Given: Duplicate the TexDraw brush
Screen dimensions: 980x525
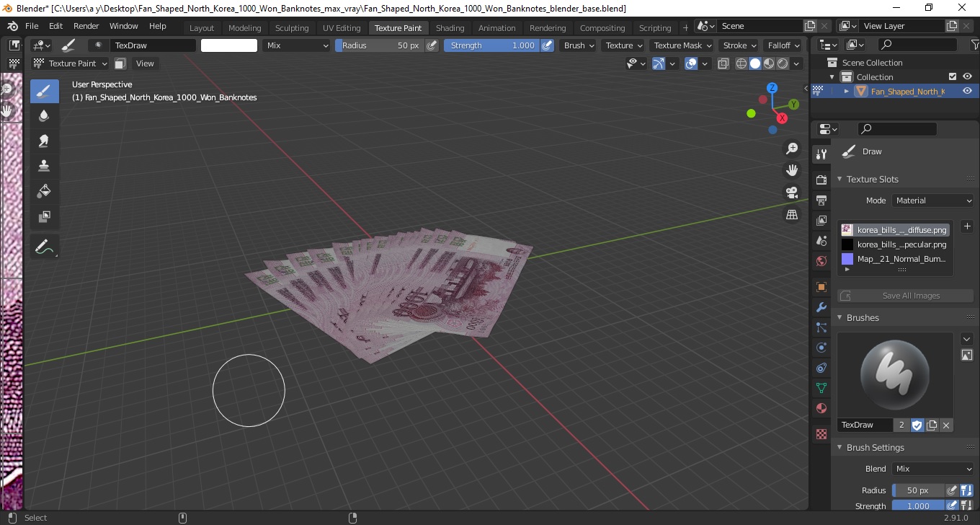Looking at the screenshot, I should pos(932,425).
